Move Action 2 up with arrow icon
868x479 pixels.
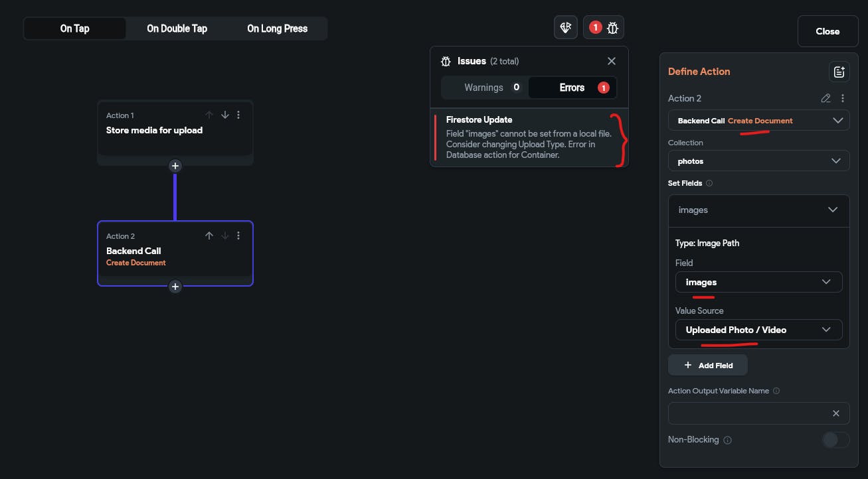[209, 236]
